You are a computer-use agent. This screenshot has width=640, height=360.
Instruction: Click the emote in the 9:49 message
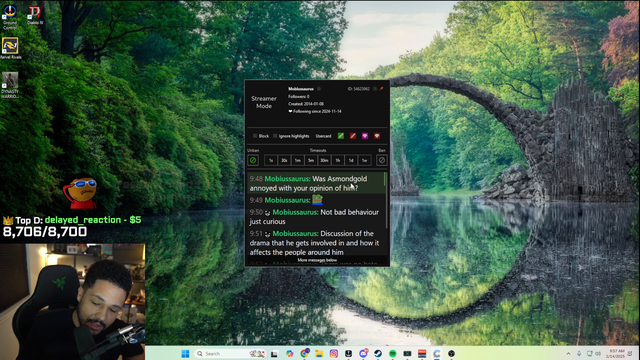[318, 200]
